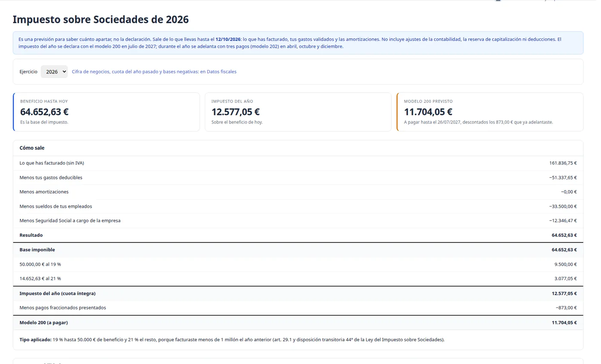Open the Ejercicio 2026 year dropdown

pos(54,72)
